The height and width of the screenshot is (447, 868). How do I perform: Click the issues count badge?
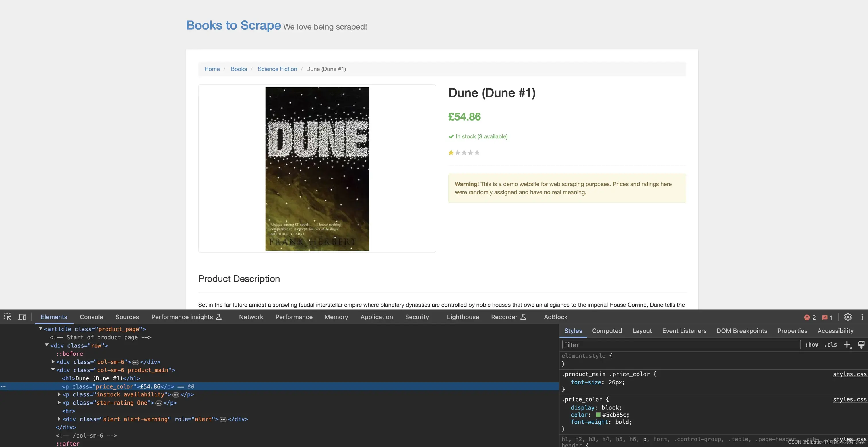[827, 317]
